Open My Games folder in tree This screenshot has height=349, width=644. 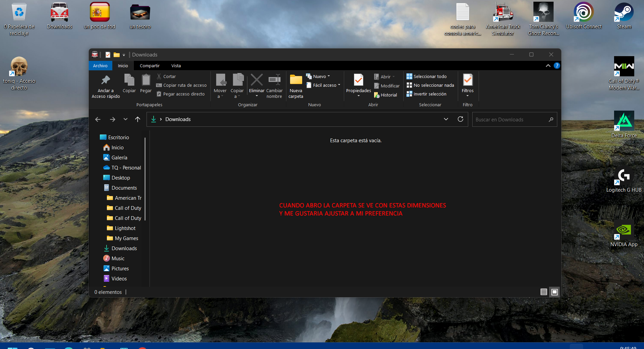tap(122, 238)
